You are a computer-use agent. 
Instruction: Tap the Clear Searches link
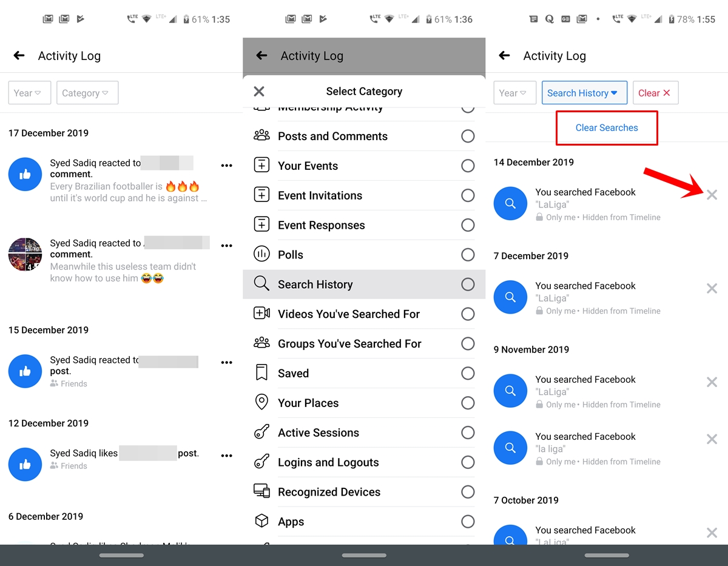point(607,128)
